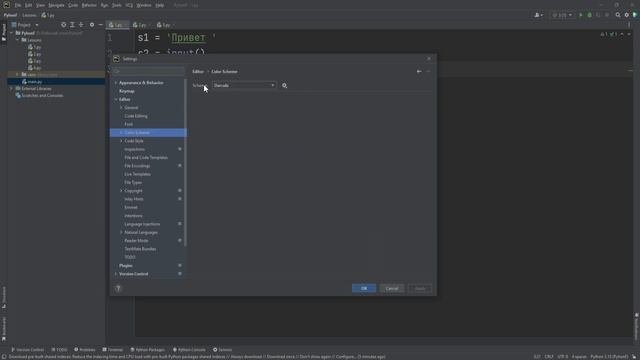Open Python Console tool window

[x=189, y=350]
